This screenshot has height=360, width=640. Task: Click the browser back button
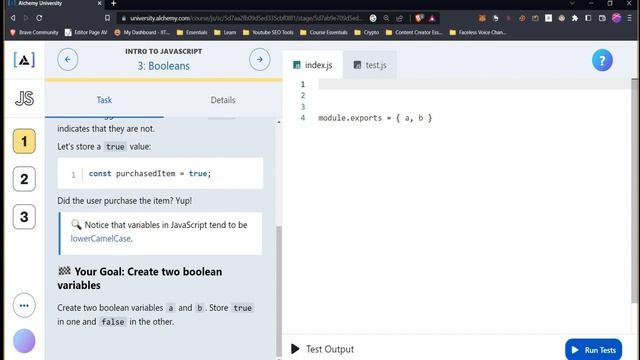tap(13, 18)
